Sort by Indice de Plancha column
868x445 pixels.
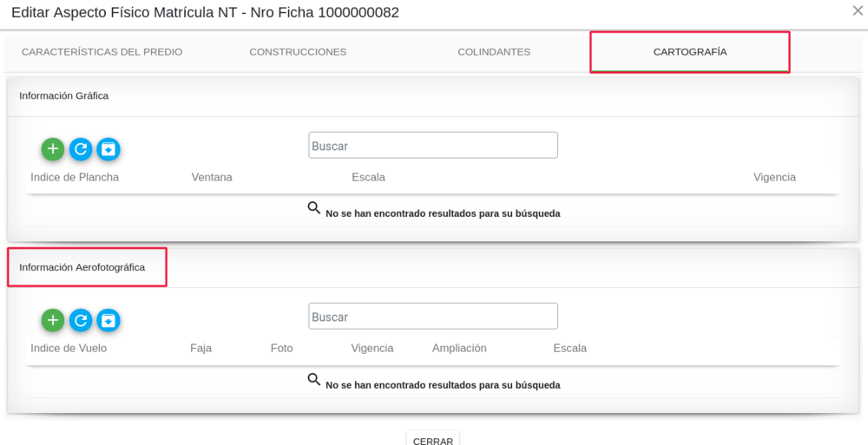(75, 177)
